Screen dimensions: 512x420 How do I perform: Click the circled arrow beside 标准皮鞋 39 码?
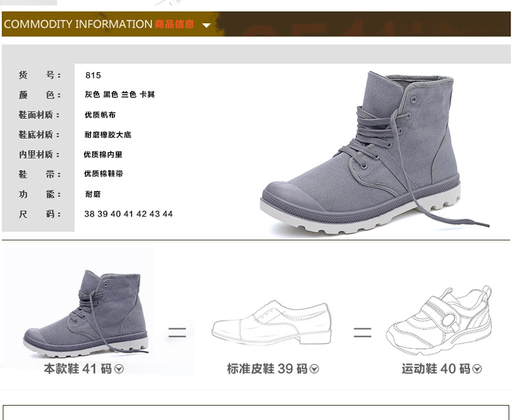(x=314, y=369)
